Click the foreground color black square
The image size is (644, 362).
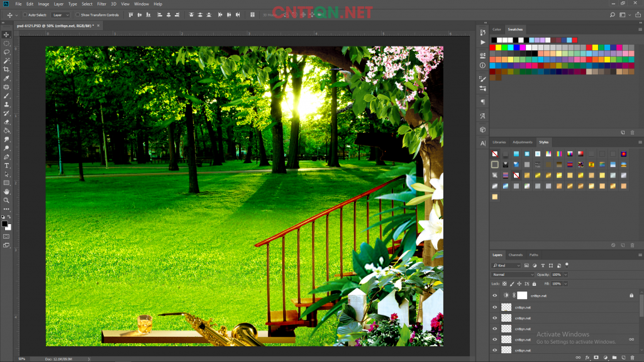click(4, 224)
